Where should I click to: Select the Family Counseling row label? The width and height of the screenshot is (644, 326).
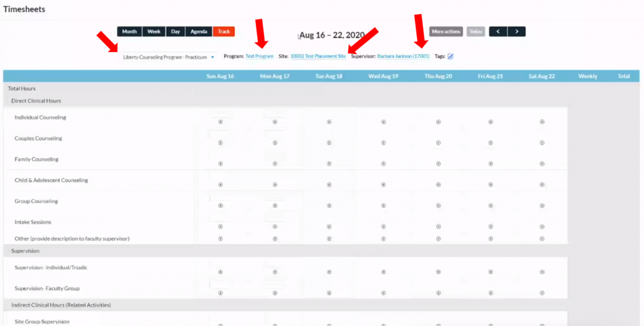coord(36,159)
